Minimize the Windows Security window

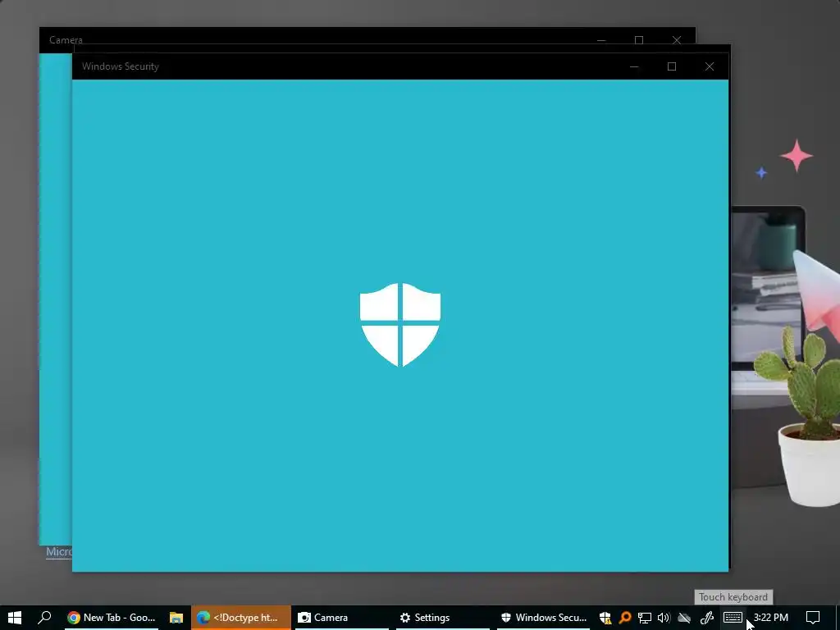tap(634, 66)
